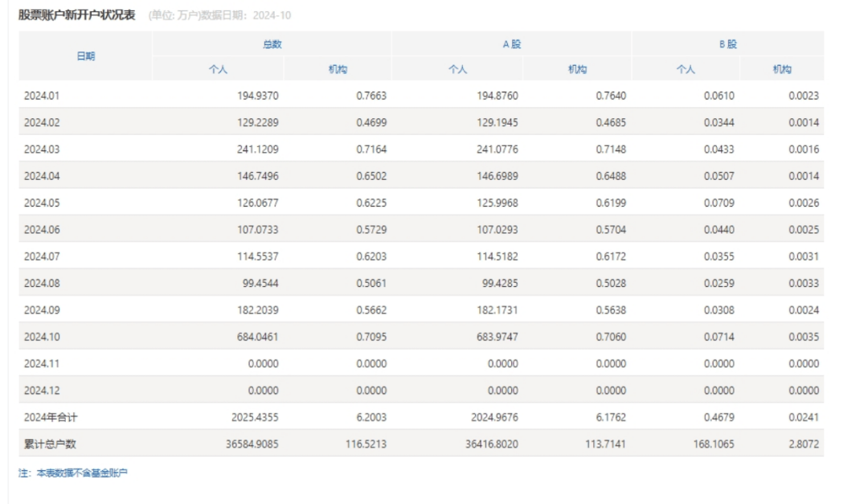868x504 pixels.
Task: Select the 2024.11 date cell
Action: click(42, 363)
